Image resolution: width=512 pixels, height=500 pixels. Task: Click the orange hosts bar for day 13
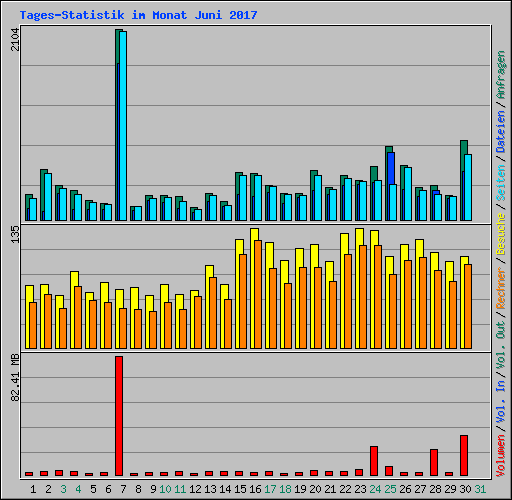213,313
